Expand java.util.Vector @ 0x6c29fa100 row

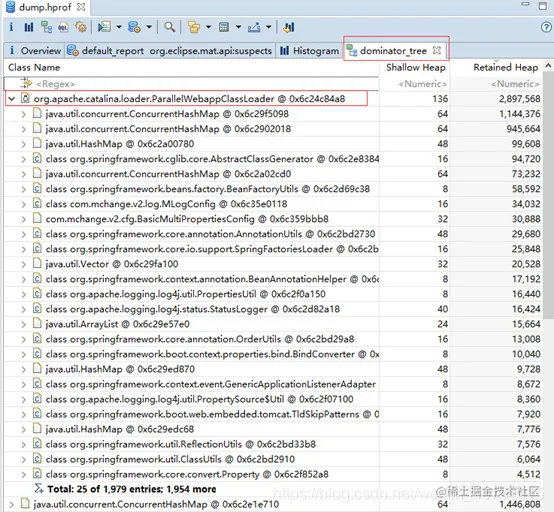[24, 264]
